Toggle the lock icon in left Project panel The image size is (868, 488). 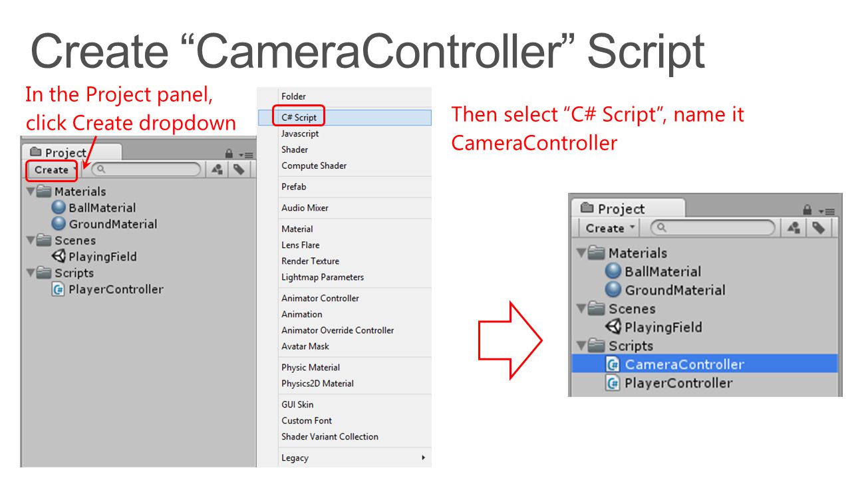click(229, 153)
